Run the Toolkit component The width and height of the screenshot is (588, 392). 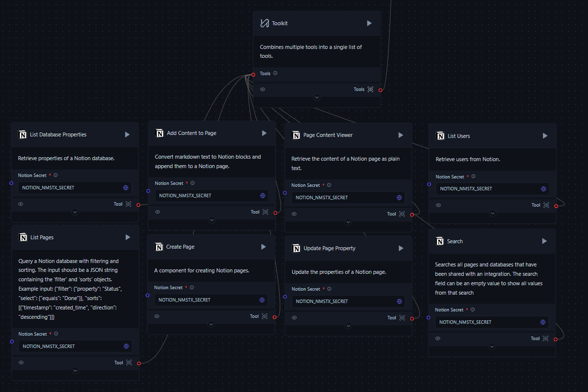tap(369, 23)
